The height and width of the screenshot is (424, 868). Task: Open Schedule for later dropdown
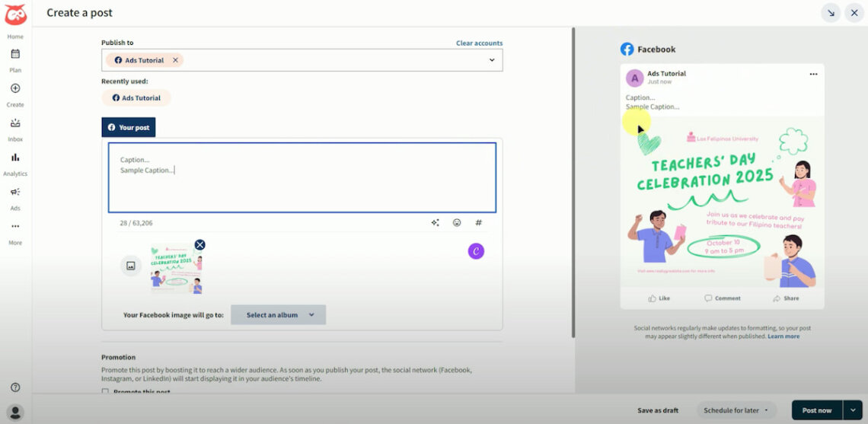tap(736, 411)
